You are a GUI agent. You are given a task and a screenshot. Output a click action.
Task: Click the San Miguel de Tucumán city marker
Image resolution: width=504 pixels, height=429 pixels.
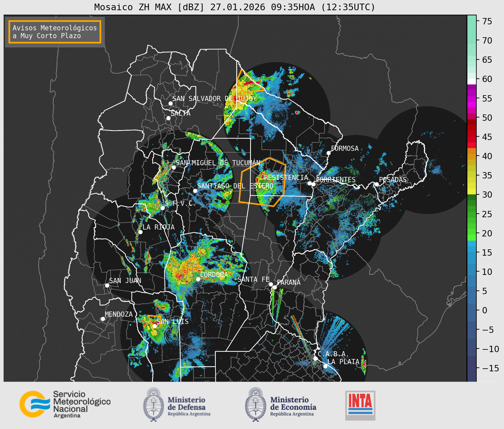[x=174, y=167]
